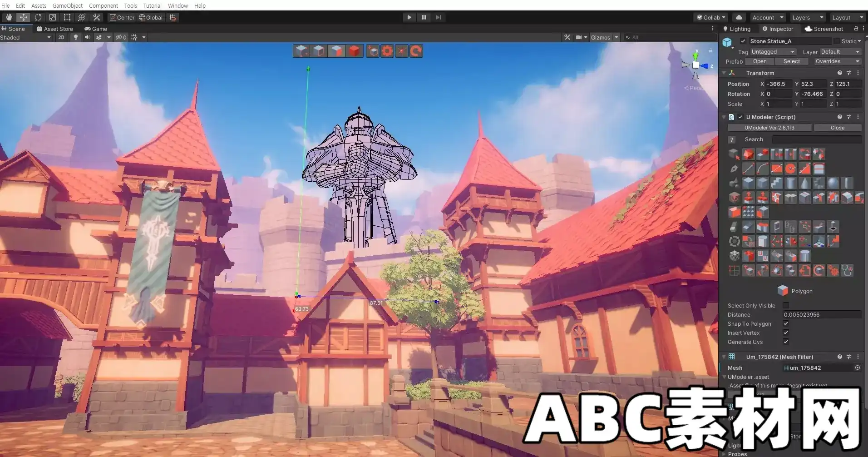Image resolution: width=868 pixels, height=457 pixels.
Task: Toggle Select Only Visible checkbox
Action: tap(786, 305)
